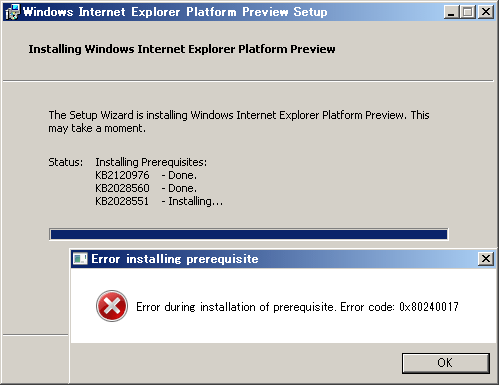Close the Error installing prerequisite dialog
The height and width of the screenshot is (385, 499).
(x=486, y=259)
